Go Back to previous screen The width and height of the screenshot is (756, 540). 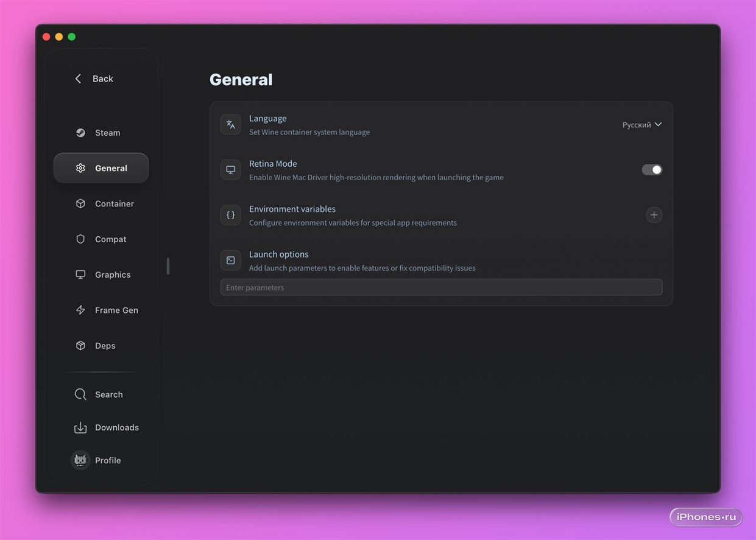pos(94,79)
